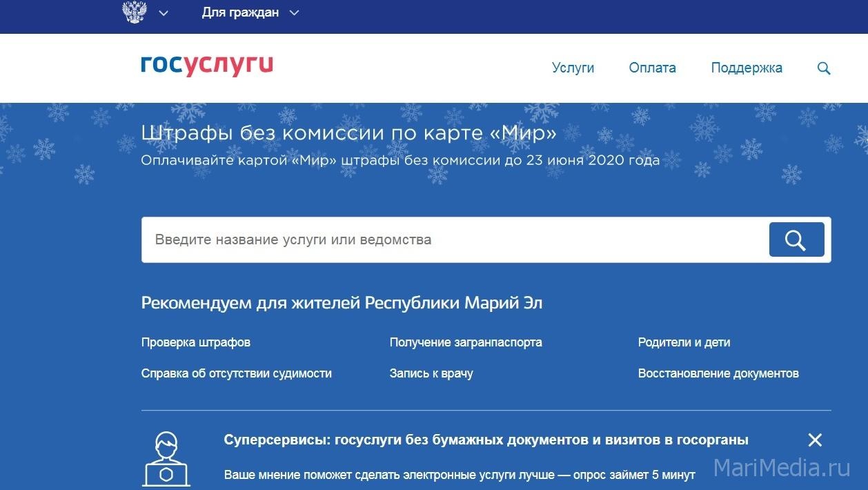Click the Russian coat of arms emblem

coord(134,12)
